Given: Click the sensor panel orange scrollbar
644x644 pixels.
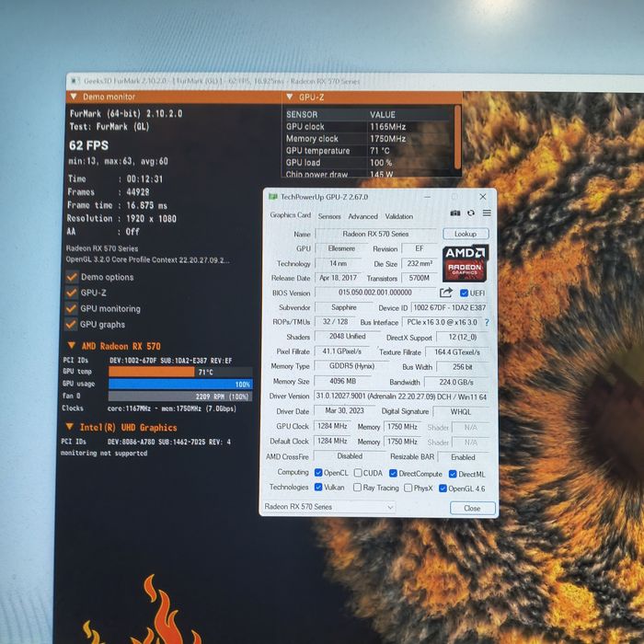Looking at the screenshot, I should [457, 137].
